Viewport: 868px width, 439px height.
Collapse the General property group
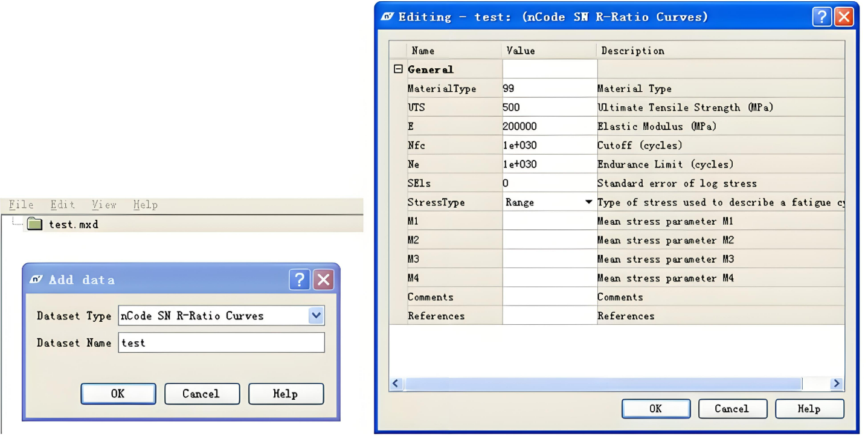[x=398, y=69]
